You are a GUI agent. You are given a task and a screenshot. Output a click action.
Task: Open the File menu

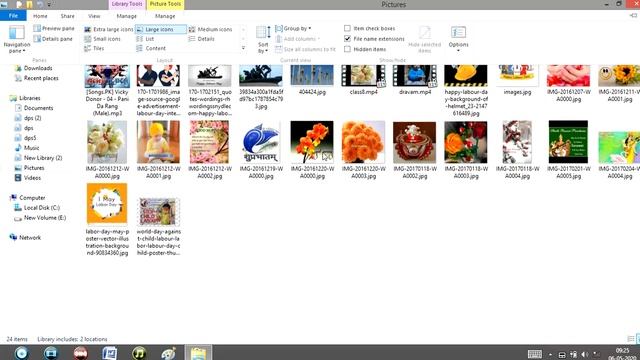pyautogui.click(x=13, y=16)
